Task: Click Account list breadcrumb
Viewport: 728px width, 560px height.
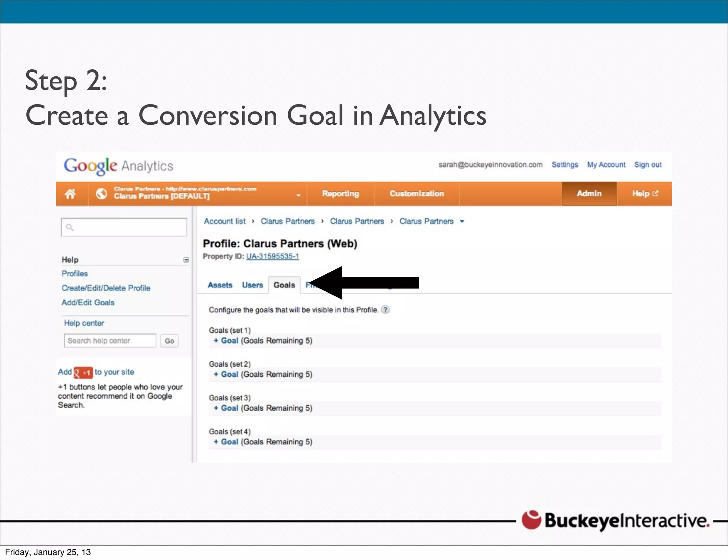Action: point(225,221)
